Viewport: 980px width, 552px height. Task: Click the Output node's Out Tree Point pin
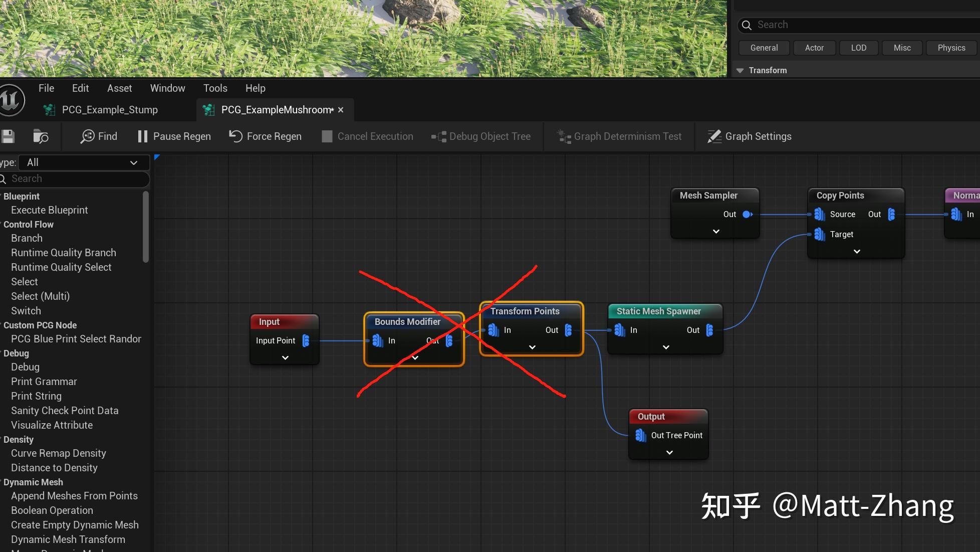(x=641, y=435)
